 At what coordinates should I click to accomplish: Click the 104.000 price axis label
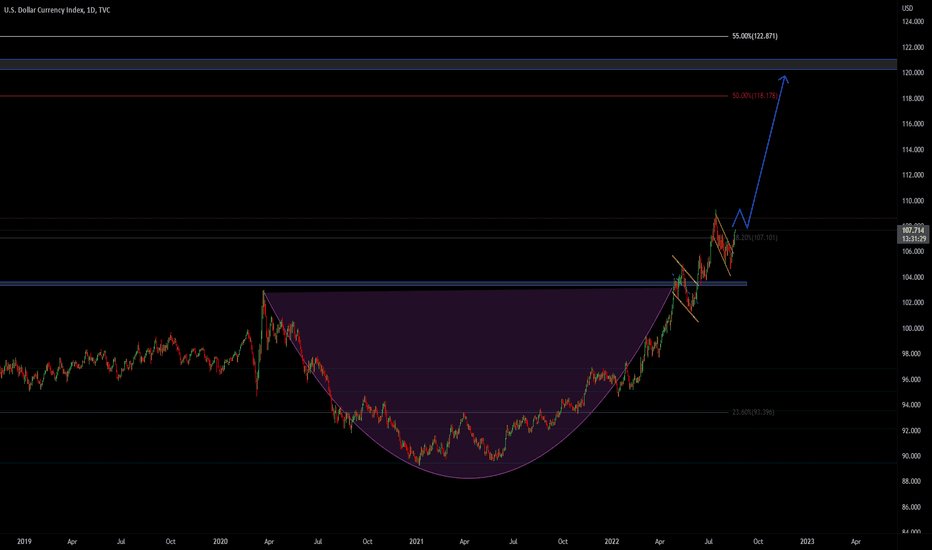click(x=913, y=277)
